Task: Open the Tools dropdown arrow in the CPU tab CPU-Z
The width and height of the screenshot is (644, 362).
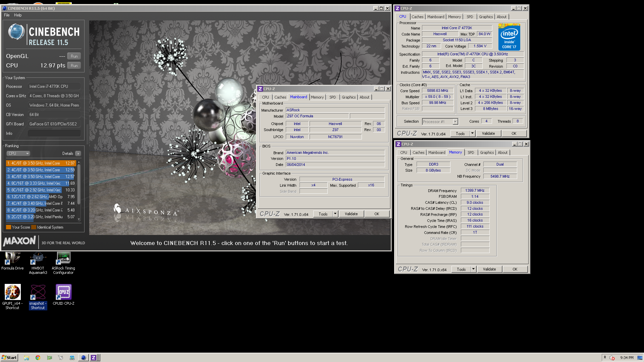Action: tap(472, 133)
